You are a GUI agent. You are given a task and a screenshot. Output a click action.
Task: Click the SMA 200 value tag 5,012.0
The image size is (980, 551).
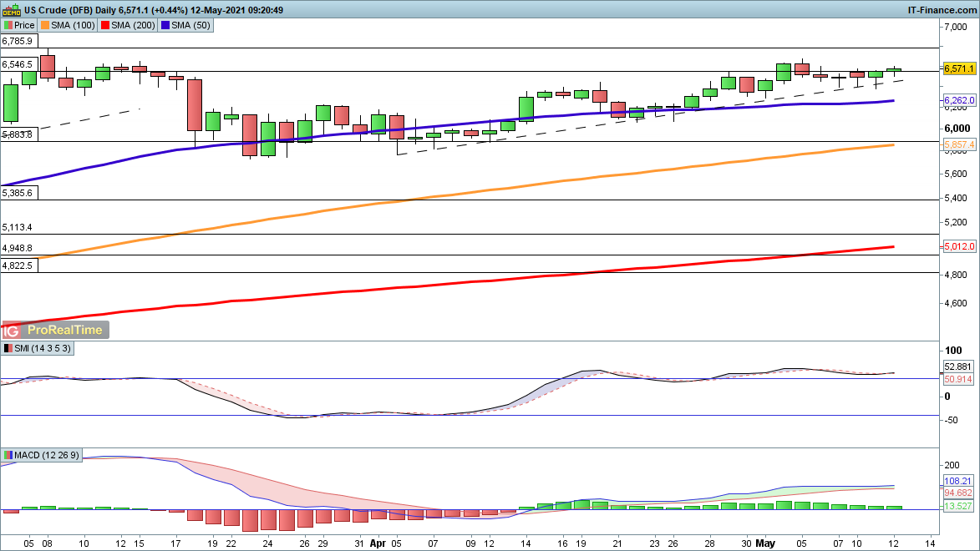point(959,247)
